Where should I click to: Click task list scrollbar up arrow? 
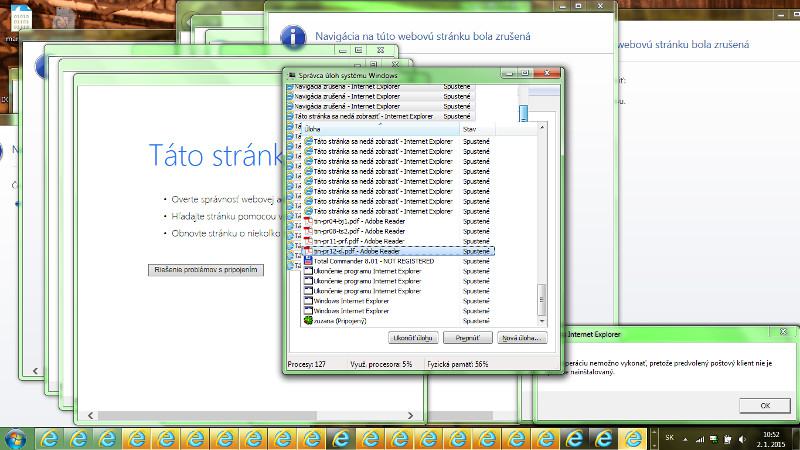coord(542,128)
